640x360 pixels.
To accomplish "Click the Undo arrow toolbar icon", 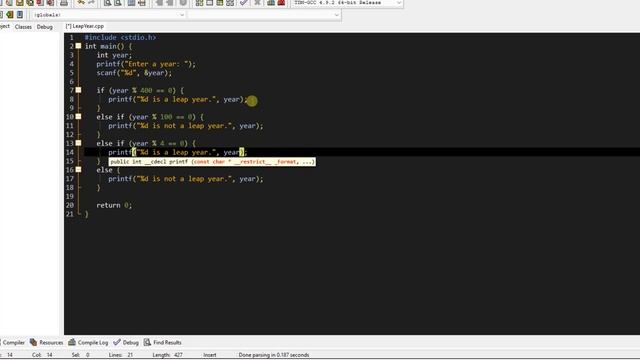I will coord(81,2).
